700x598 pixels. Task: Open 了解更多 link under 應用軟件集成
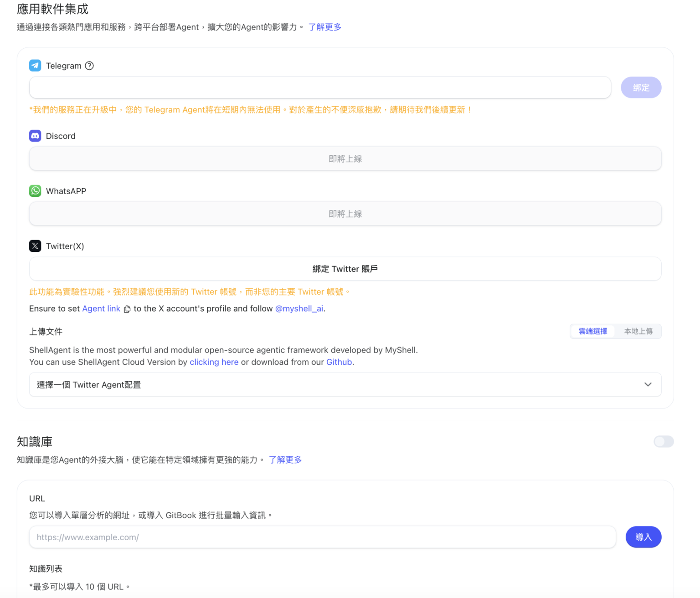pyautogui.click(x=324, y=27)
